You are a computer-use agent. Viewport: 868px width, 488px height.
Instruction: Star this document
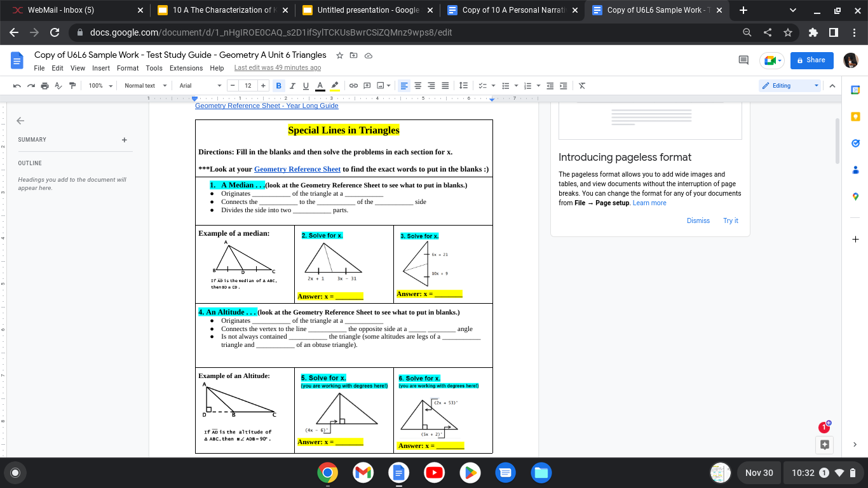tap(339, 55)
